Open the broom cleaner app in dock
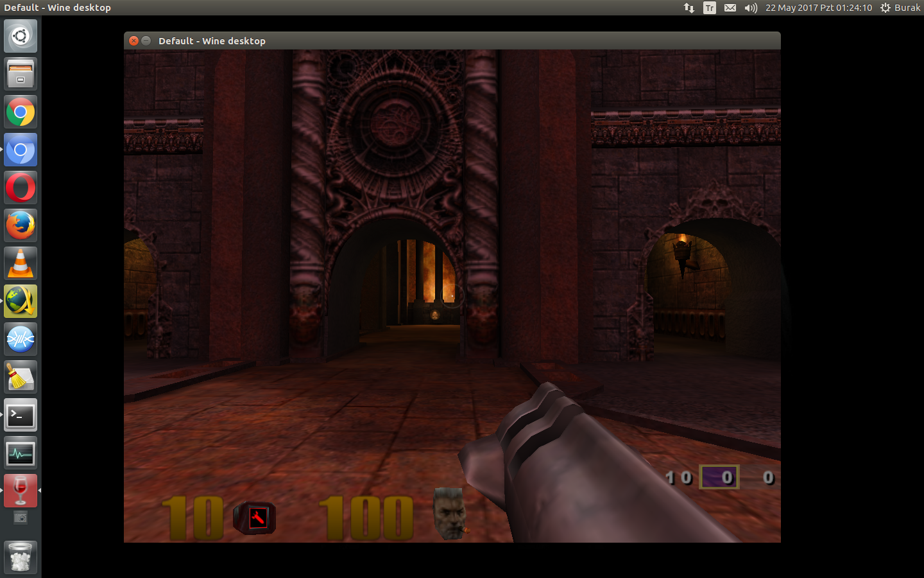 pos(21,377)
